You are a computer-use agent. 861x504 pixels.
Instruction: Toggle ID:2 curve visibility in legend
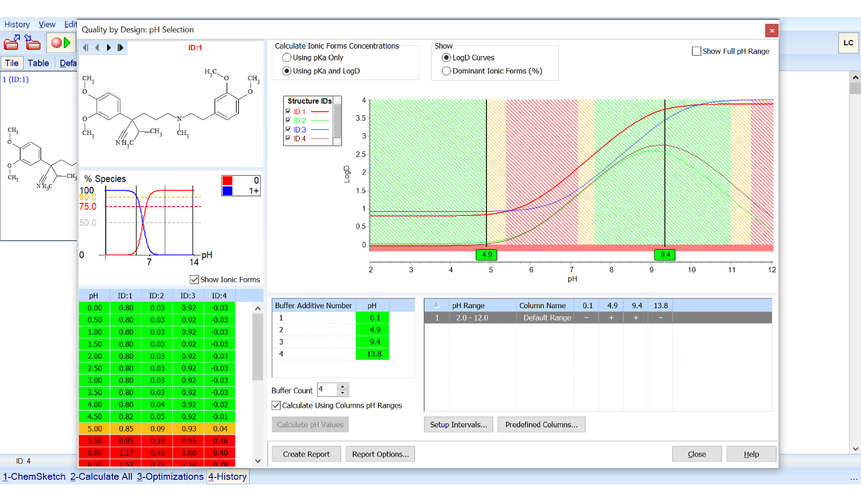pos(288,121)
